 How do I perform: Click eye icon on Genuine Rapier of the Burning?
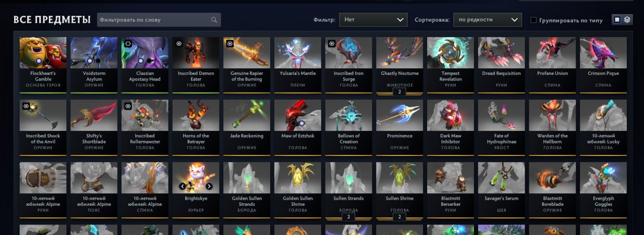tap(229, 44)
